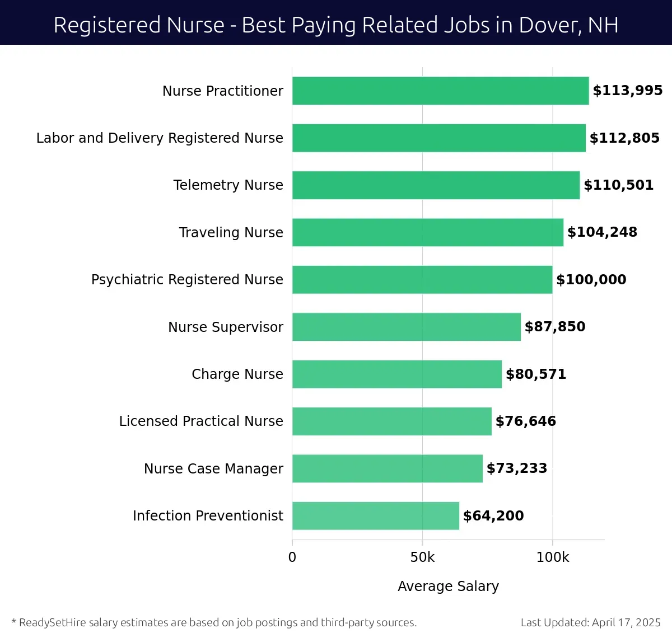The image size is (672, 638).
Task: Click the $104,248 value
Action: [x=603, y=232]
